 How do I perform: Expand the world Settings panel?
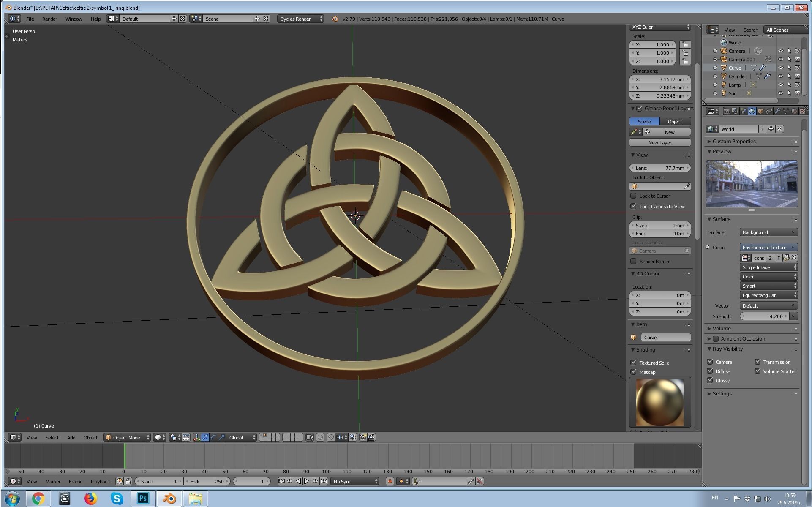[x=722, y=393]
